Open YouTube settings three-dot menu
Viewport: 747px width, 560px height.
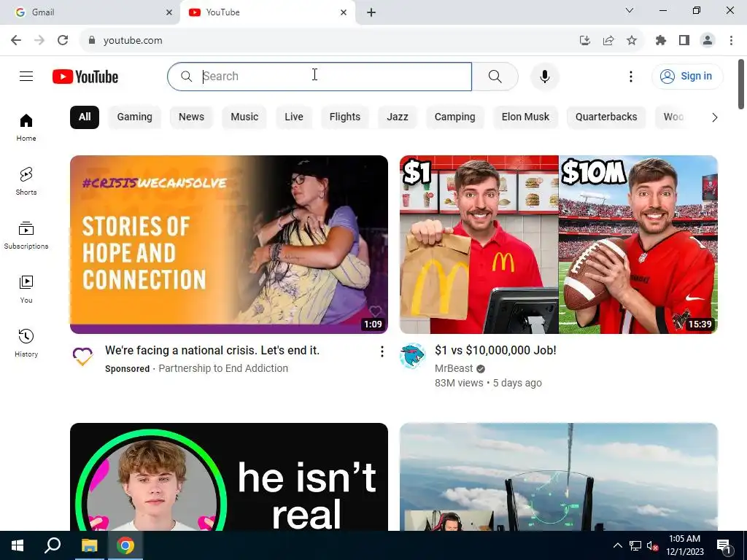(631, 76)
